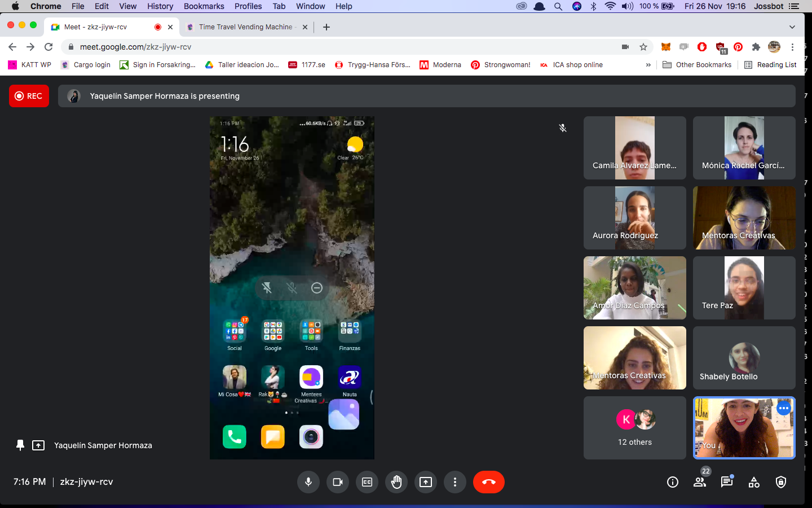This screenshot has width=812, height=508.
Task: Mute the microphone in call controls
Action: (x=308, y=482)
